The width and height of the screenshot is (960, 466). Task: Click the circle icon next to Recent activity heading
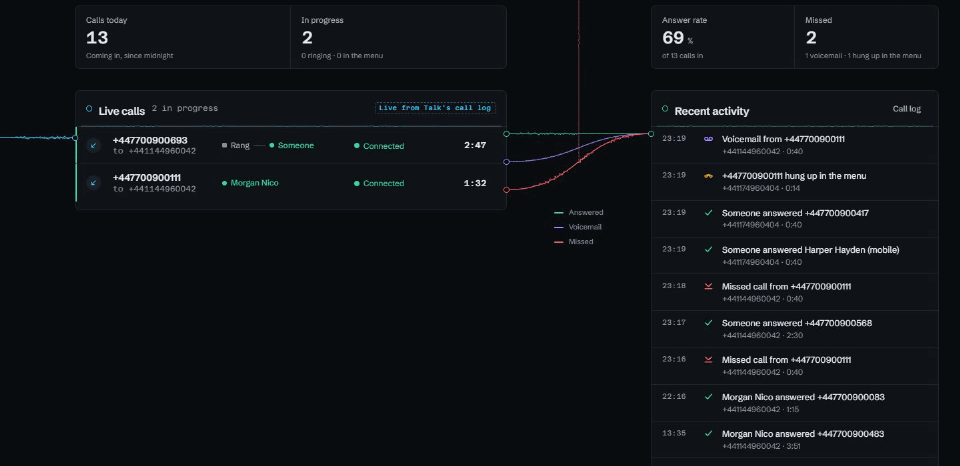coord(666,109)
